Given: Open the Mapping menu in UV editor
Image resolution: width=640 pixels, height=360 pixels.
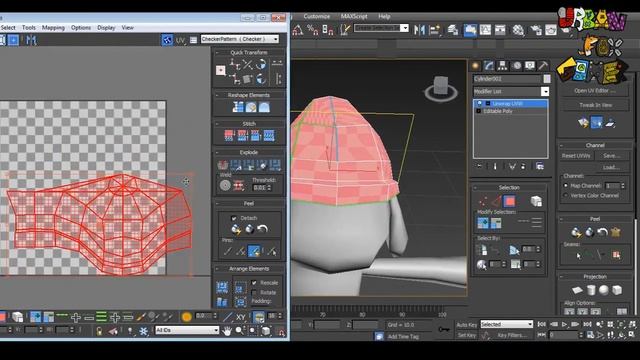Looking at the screenshot, I should coord(53,28).
